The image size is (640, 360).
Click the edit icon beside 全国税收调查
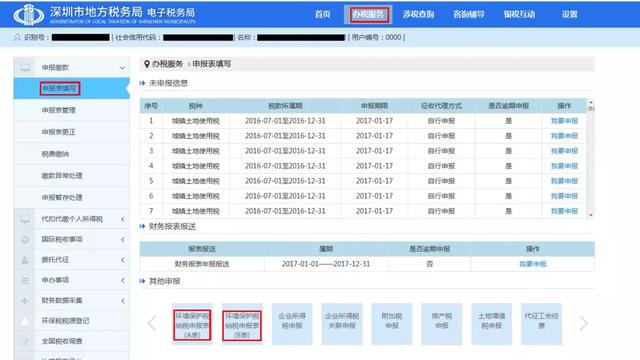(x=25, y=341)
